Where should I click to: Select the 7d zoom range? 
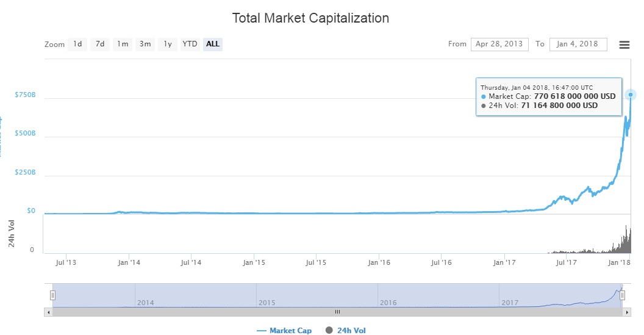tap(100, 44)
